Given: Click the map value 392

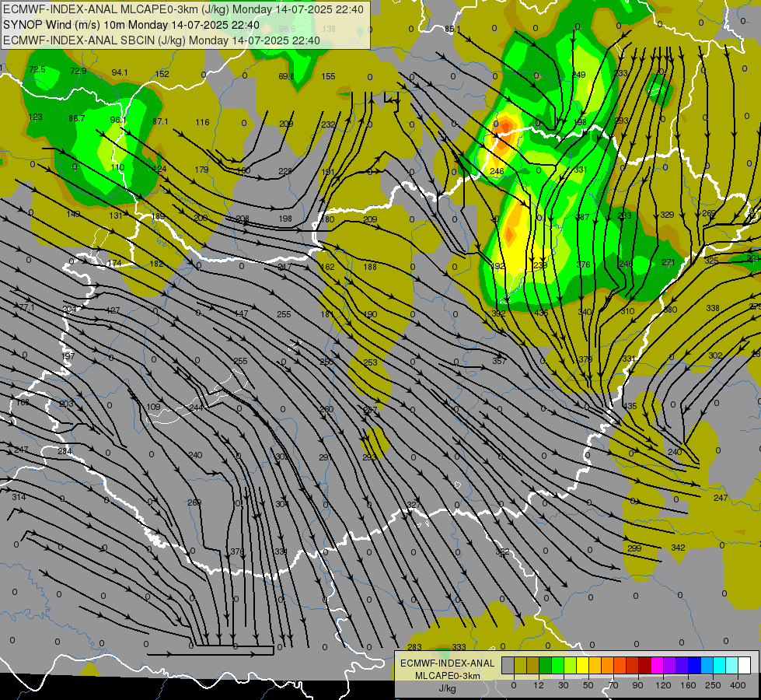Looking at the screenshot, I should click(x=498, y=313).
